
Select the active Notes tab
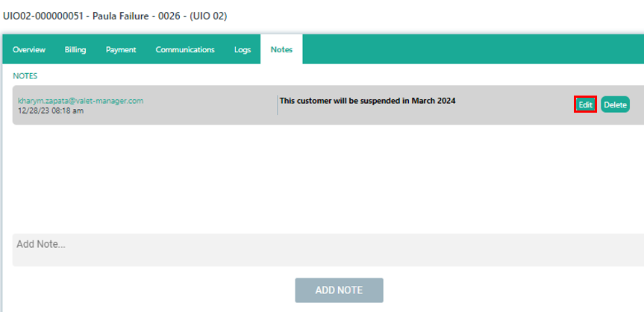click(x=281, y=50)
